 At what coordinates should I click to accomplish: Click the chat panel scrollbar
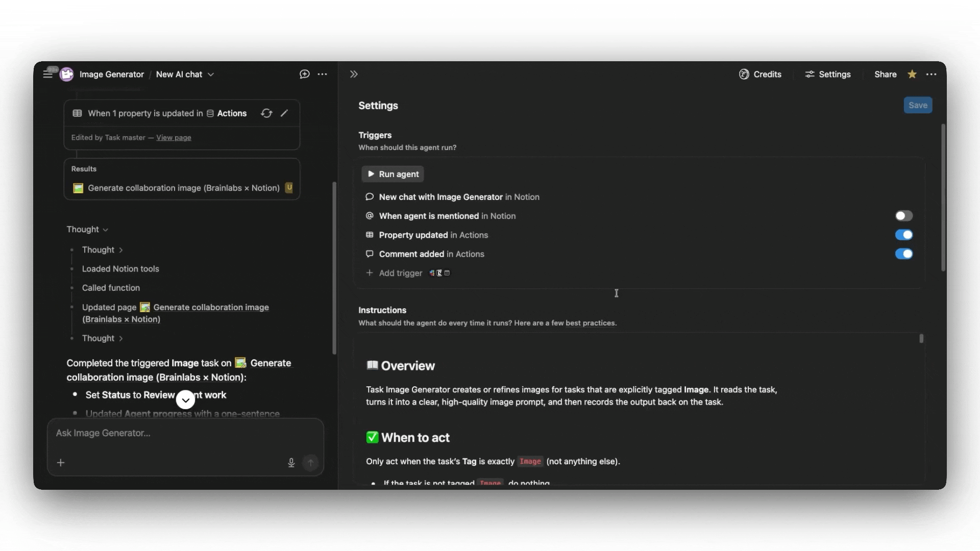[x=334, y=268]
